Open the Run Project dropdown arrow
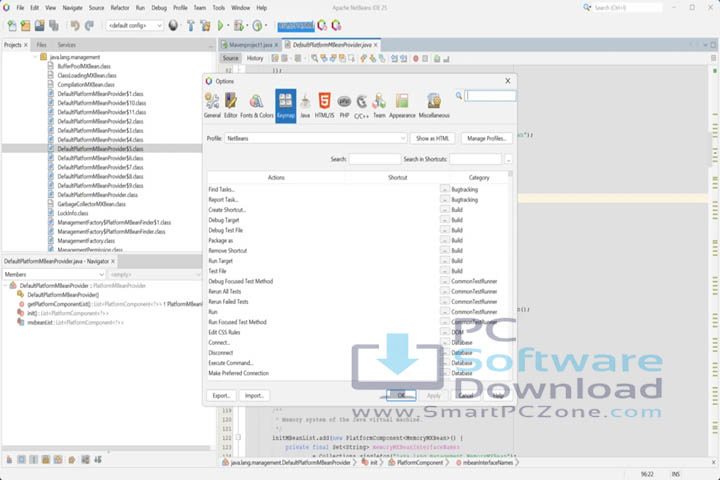720x480 pixels. [x=228, y=26]
